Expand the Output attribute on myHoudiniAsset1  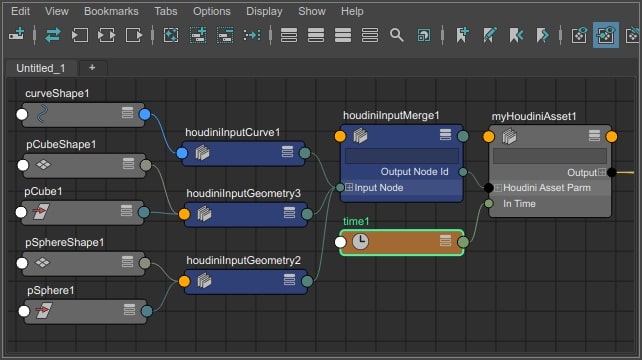tap(602, 172)
